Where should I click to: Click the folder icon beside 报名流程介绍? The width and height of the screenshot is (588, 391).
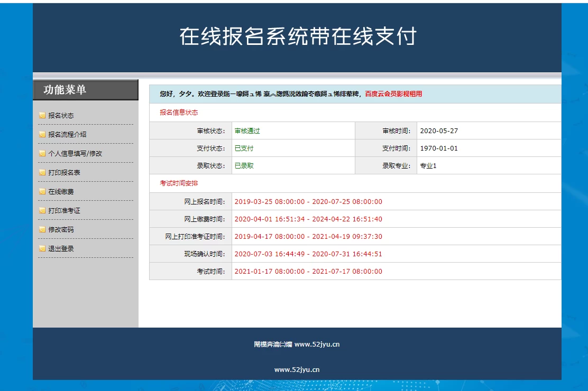pyautogui.click(x=42, y=134)
